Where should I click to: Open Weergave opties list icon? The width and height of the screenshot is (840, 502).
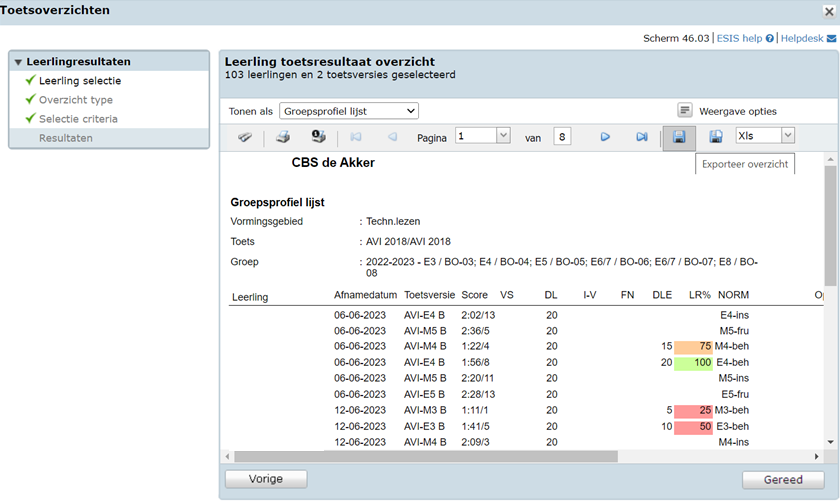685,110
